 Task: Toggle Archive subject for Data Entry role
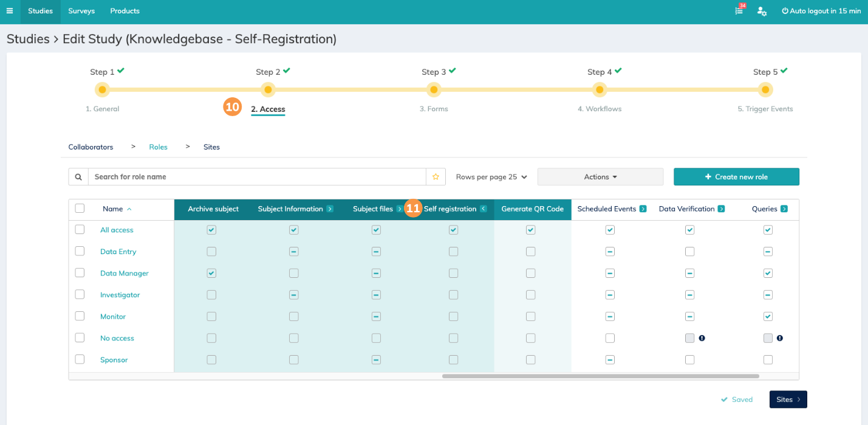click(x=211, y=252)
